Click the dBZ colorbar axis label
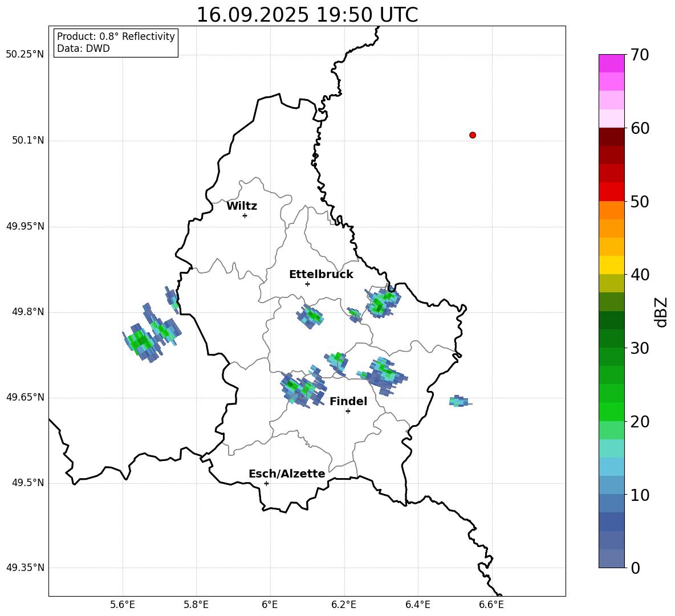The height and width of the screenshot is (616, 675). [x=661, y=312]
